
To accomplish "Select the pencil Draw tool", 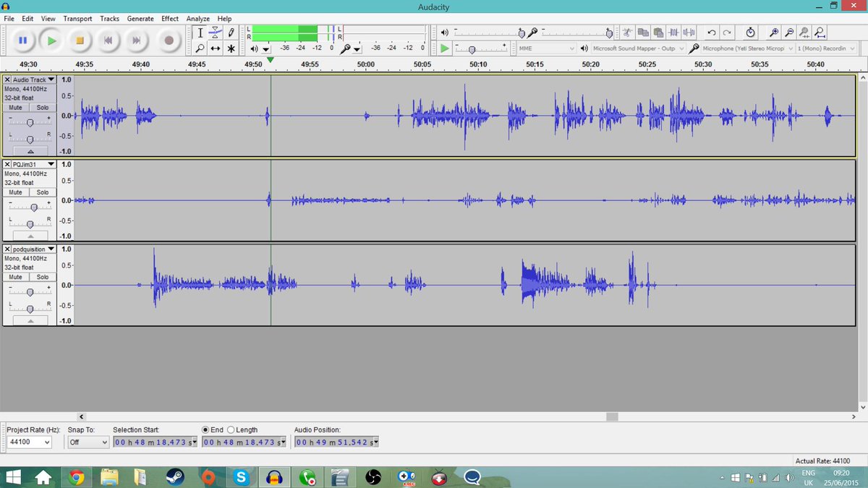I will [x=231, y=33].
